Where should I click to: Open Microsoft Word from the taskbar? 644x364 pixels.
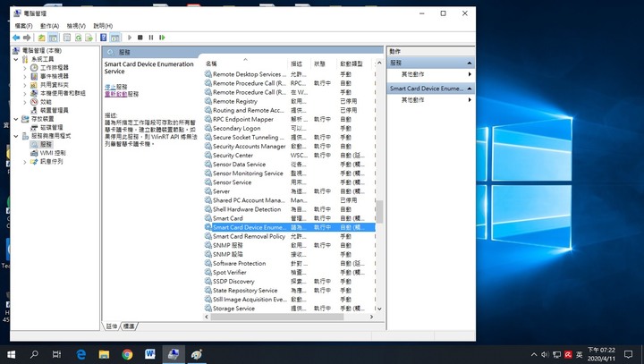coord(150,354)
